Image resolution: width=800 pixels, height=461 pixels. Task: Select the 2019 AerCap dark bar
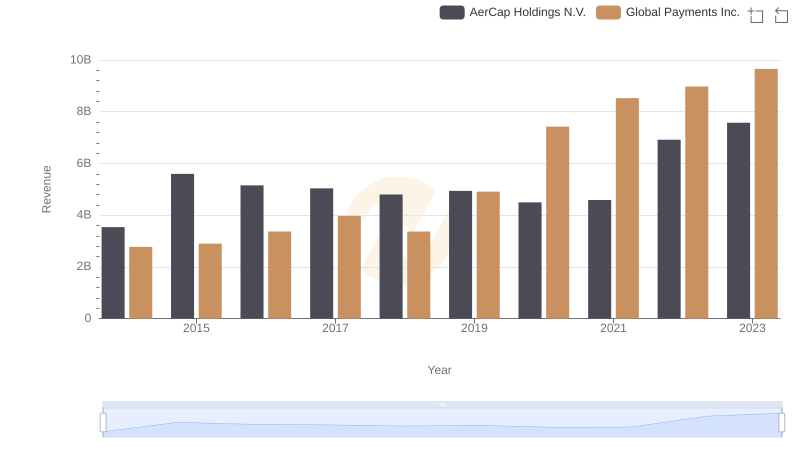460,255
